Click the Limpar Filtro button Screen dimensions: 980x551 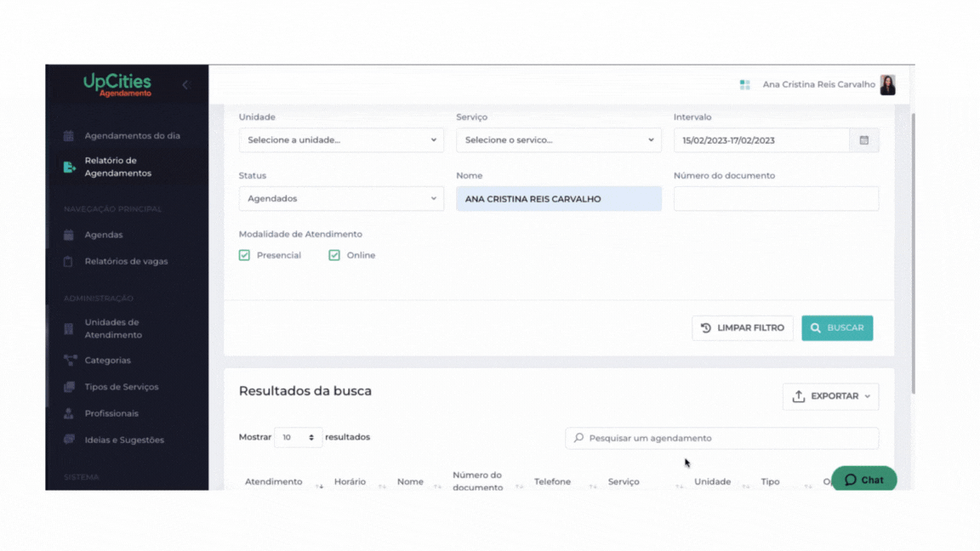(x=743, y=328)
